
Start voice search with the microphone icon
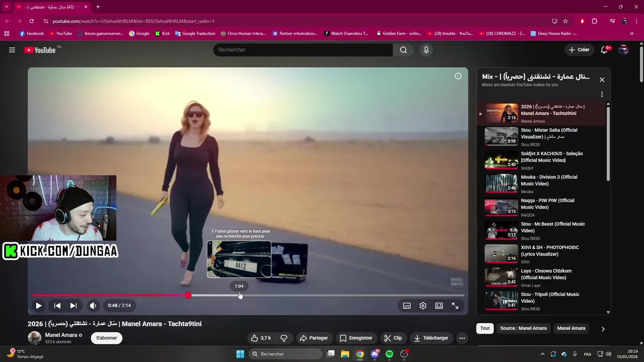[426, 50]
